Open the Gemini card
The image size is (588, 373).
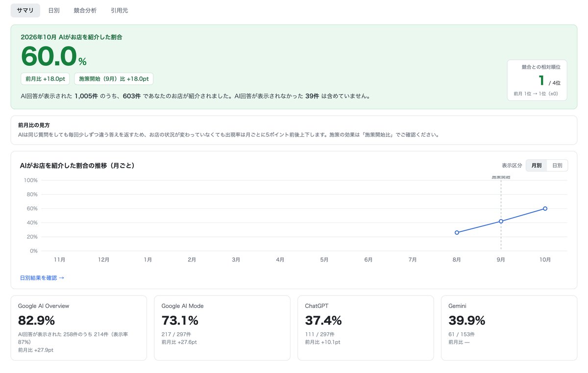tap(509, 328)
